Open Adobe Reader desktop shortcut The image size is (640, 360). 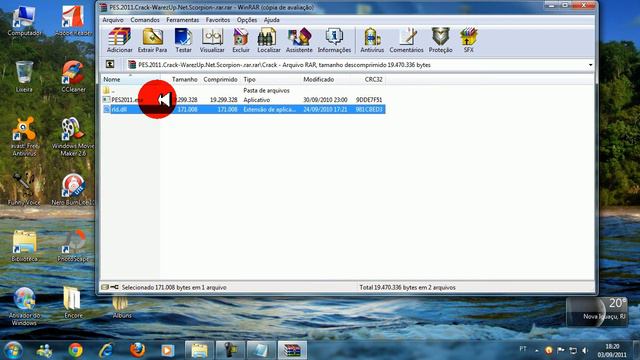tap(73, 20)
